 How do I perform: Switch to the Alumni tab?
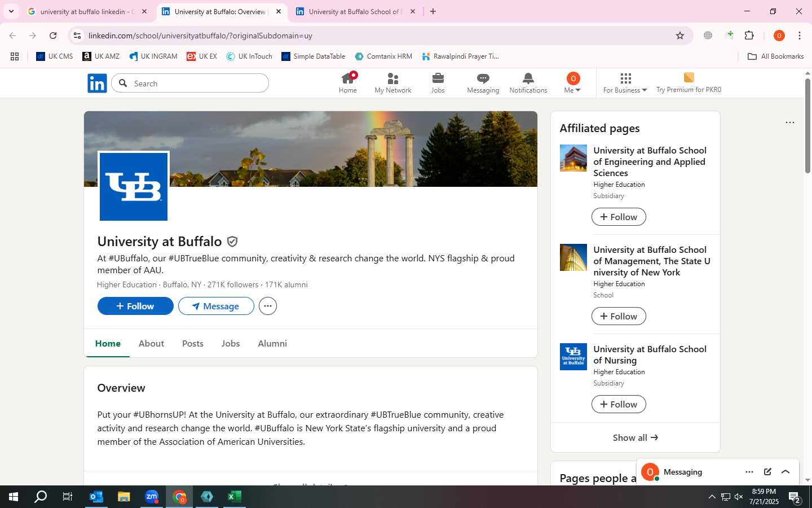coord(272,343)
